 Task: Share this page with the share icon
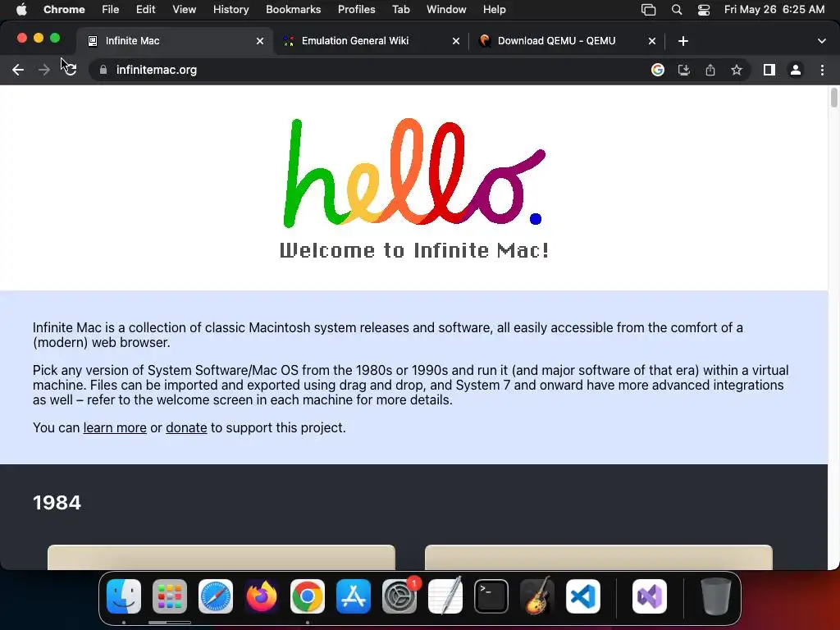[x=710, y=70]
